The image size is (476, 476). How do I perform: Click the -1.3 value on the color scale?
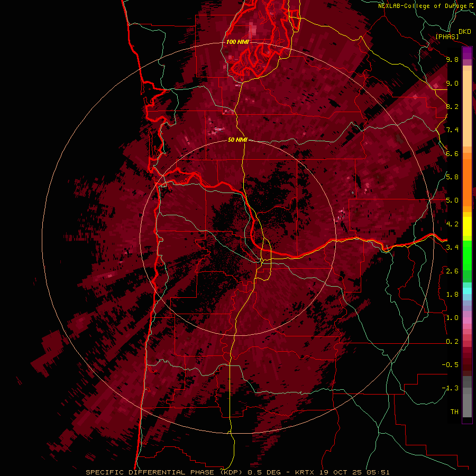tap(450, 388)
